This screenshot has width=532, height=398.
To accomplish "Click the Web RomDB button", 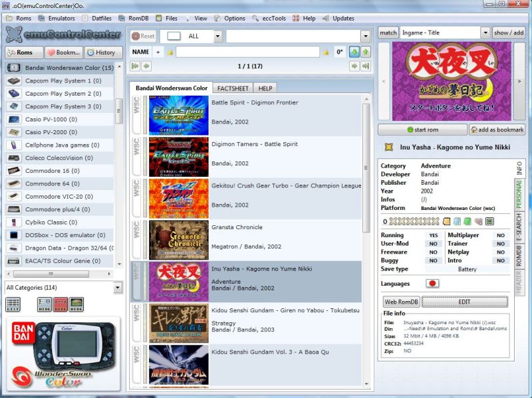I will (x=401, y=302).
